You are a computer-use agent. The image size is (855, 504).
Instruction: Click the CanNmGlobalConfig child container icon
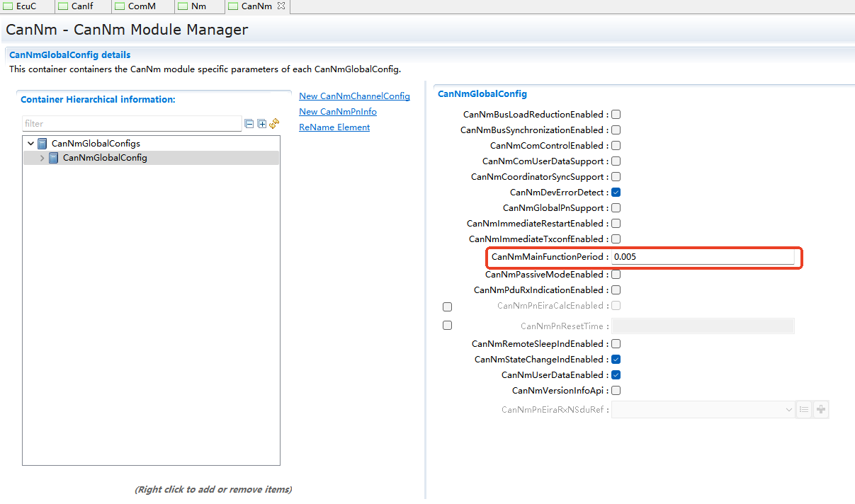click(x=54, y=158)
